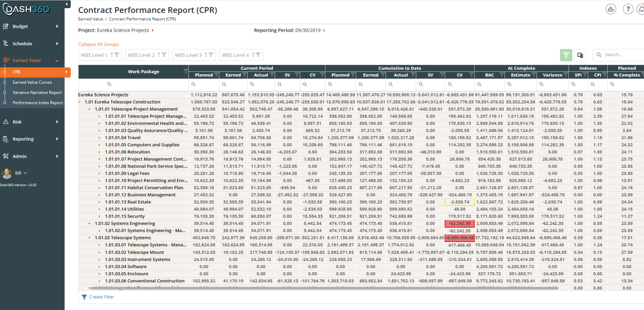644x310 pixels.
Task: Collapse the sidebar with the arrow icon
Action: pos(67,4)
